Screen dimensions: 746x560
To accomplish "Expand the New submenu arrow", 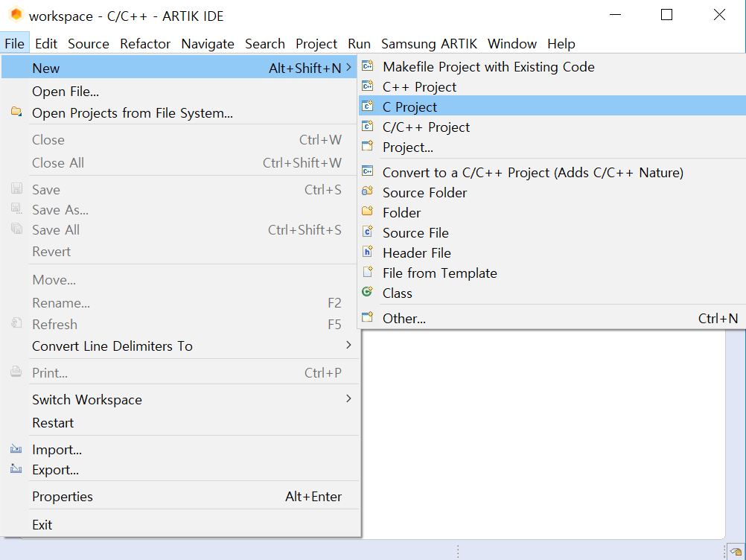I will [348, 68].
